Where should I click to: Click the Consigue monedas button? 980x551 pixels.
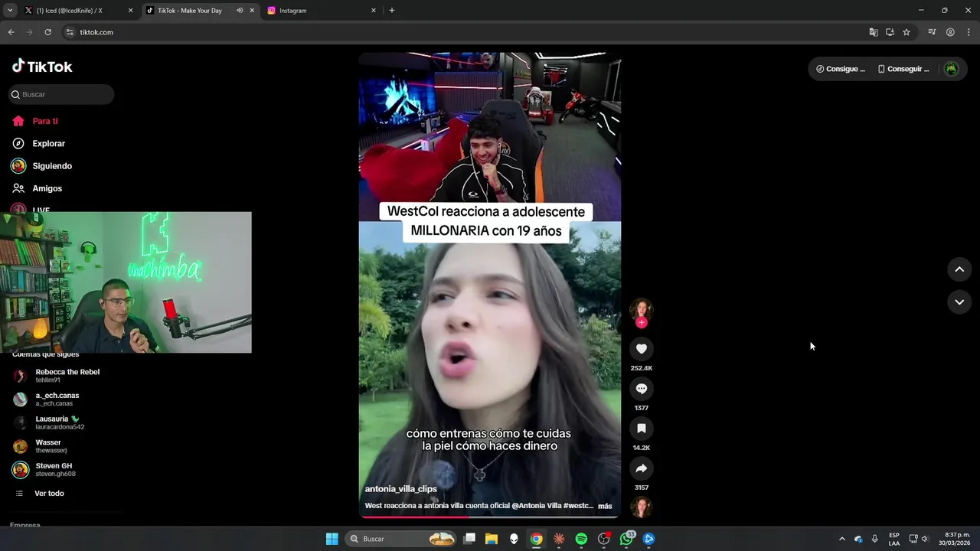(840, 69)
